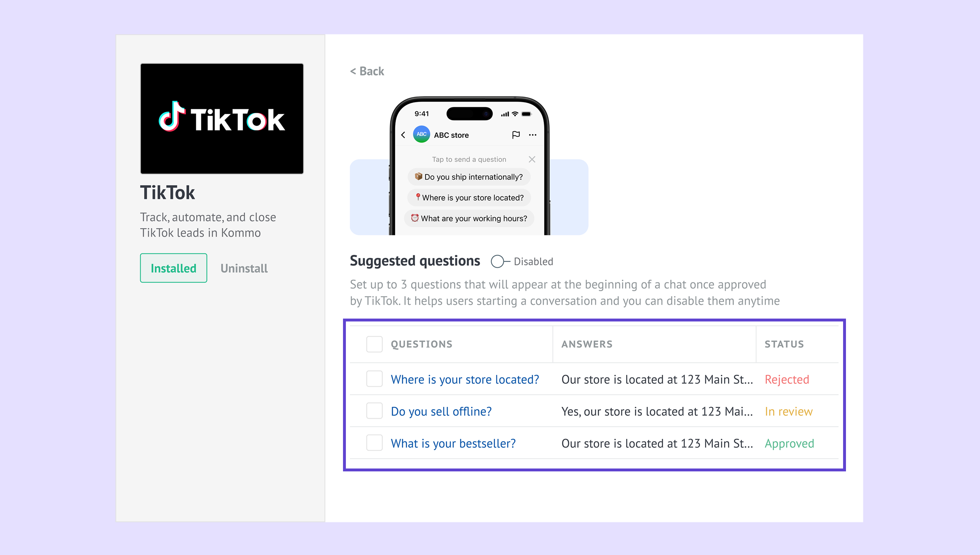The image size is (980, 555).
Task: Click the back chevron beside ABC store
Action: coord(403,135)
